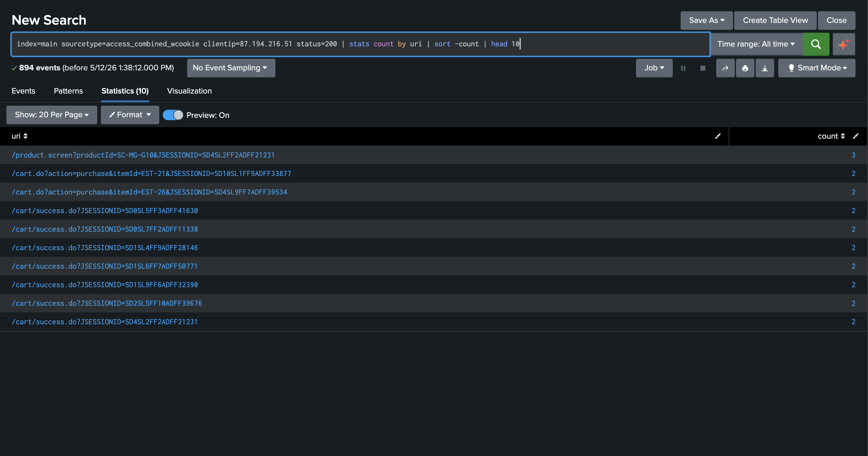Run the search with the magnifier button

[x=816, y=44]
